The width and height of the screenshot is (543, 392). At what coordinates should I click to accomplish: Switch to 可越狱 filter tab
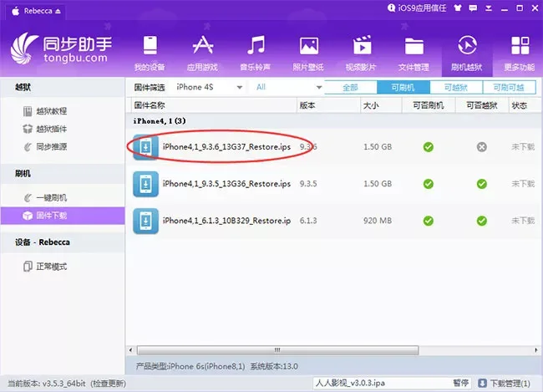point(456,87)
